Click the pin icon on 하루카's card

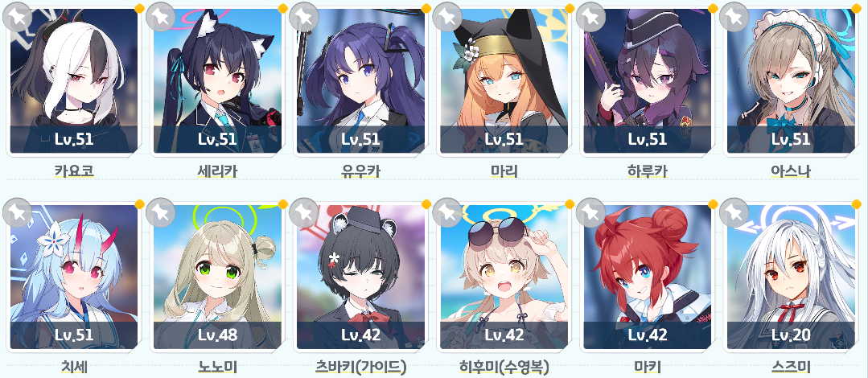point(590,16)
